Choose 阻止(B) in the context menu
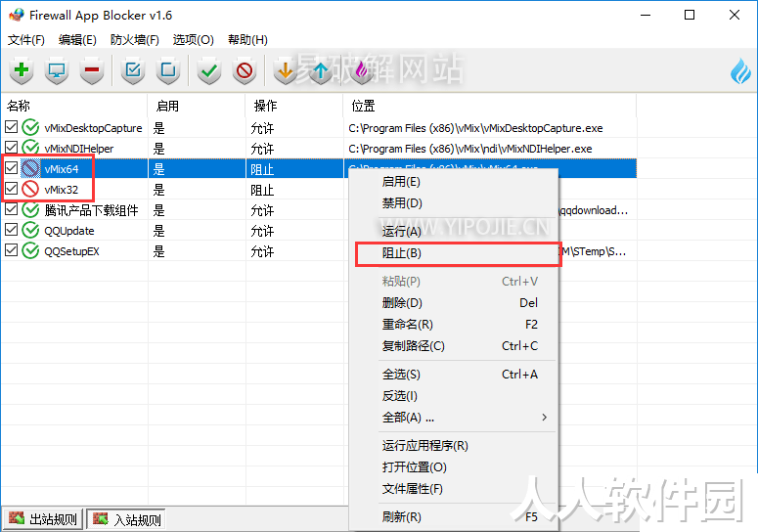 click(x=454, y=253)
